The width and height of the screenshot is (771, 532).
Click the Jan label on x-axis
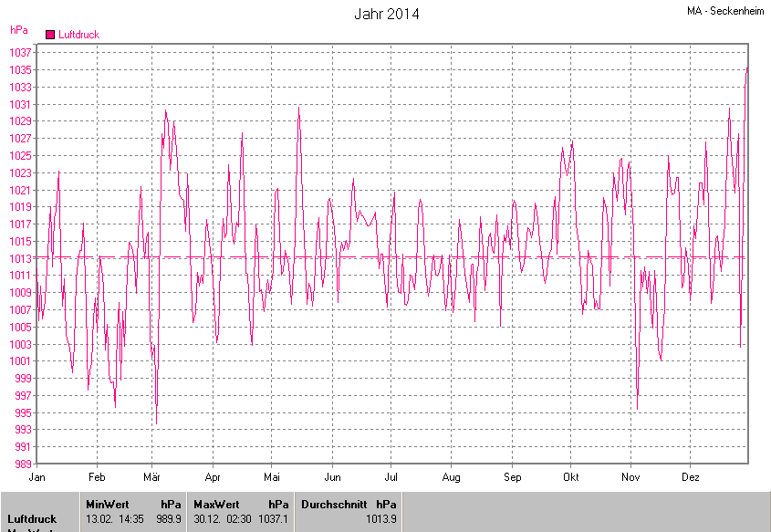coord(37,477)
